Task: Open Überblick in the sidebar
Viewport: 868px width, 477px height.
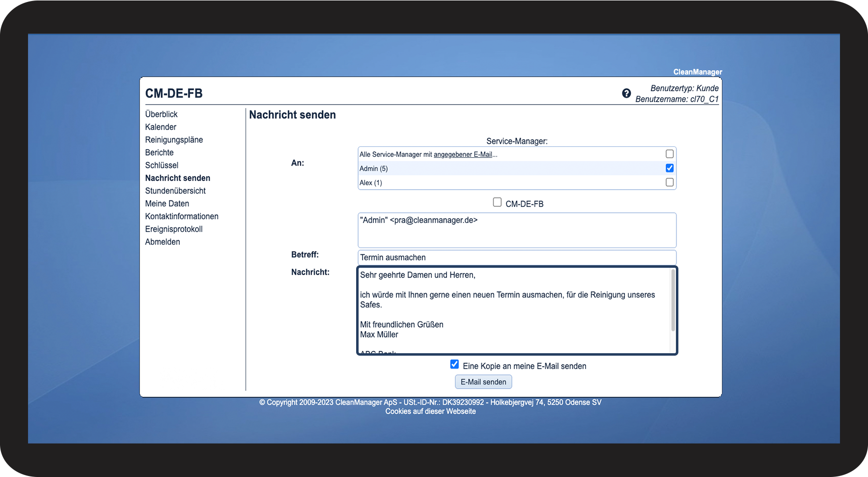Action: coord(161,114)
